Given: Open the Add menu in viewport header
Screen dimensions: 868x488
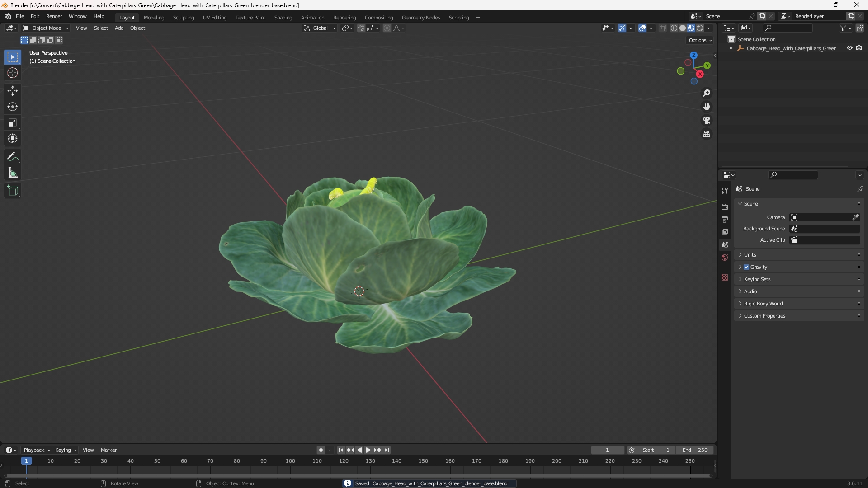Looking at the screenshot, I should [119, 28].
